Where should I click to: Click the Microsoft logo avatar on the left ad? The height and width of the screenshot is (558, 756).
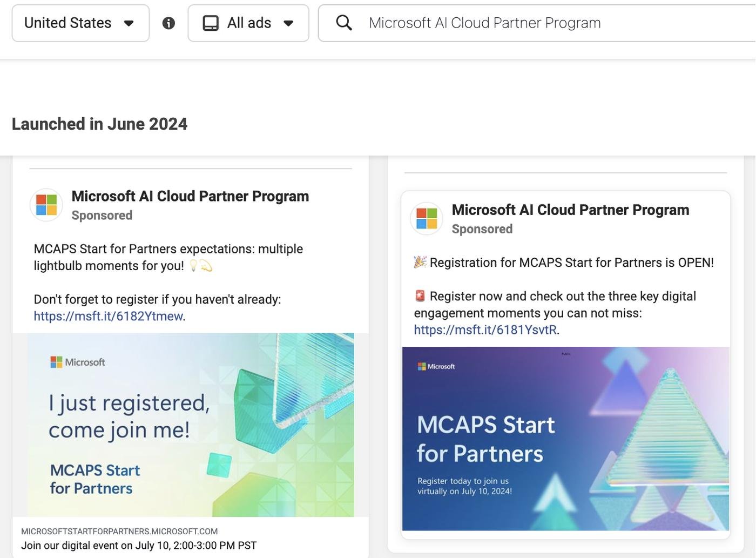click(46, 205)
